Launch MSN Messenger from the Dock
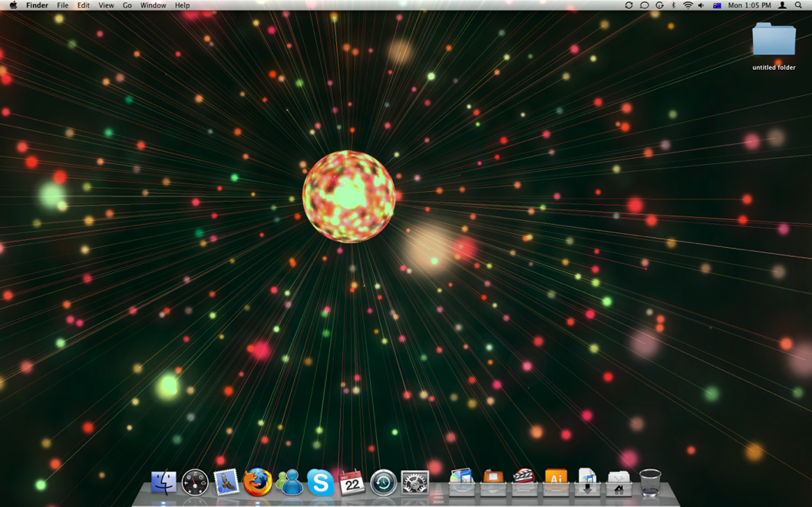This screenshot has width=812, height=507. (x=289, y=482)
